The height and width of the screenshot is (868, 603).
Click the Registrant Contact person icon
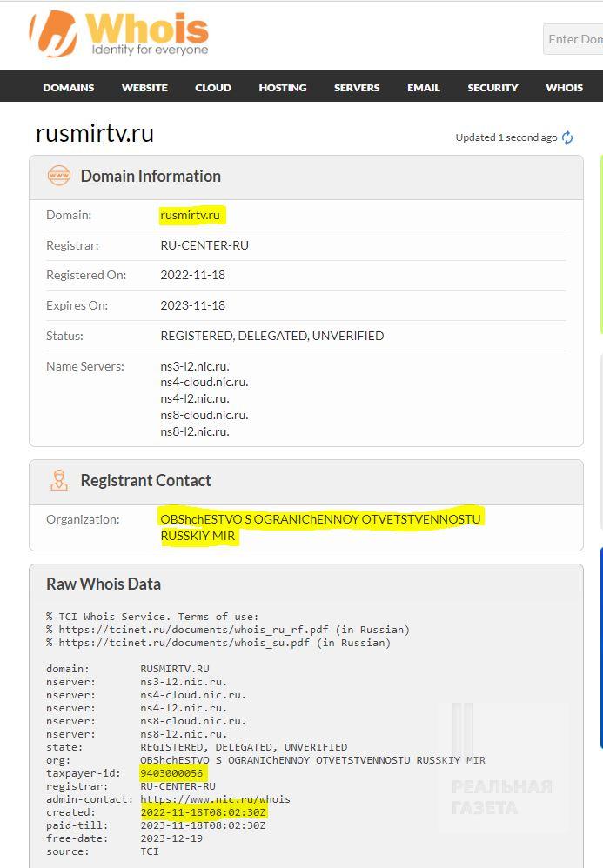58,480
